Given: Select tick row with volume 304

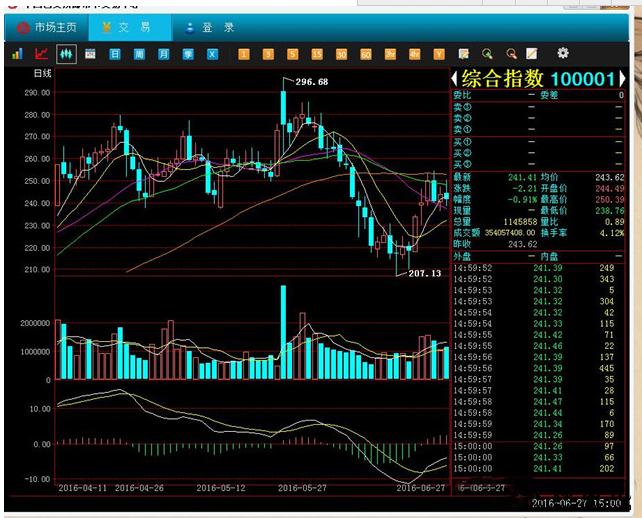Looking at the screenshot, I should [538, 301].
